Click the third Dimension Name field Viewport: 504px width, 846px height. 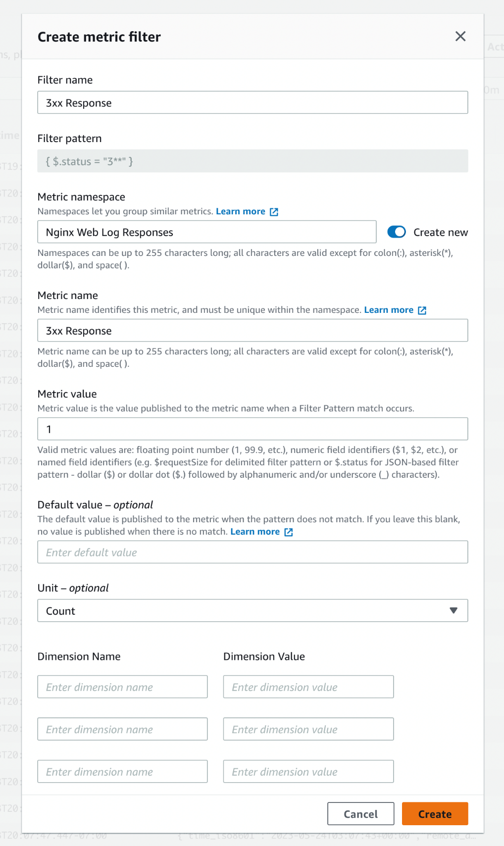click(x=122, y=771)
